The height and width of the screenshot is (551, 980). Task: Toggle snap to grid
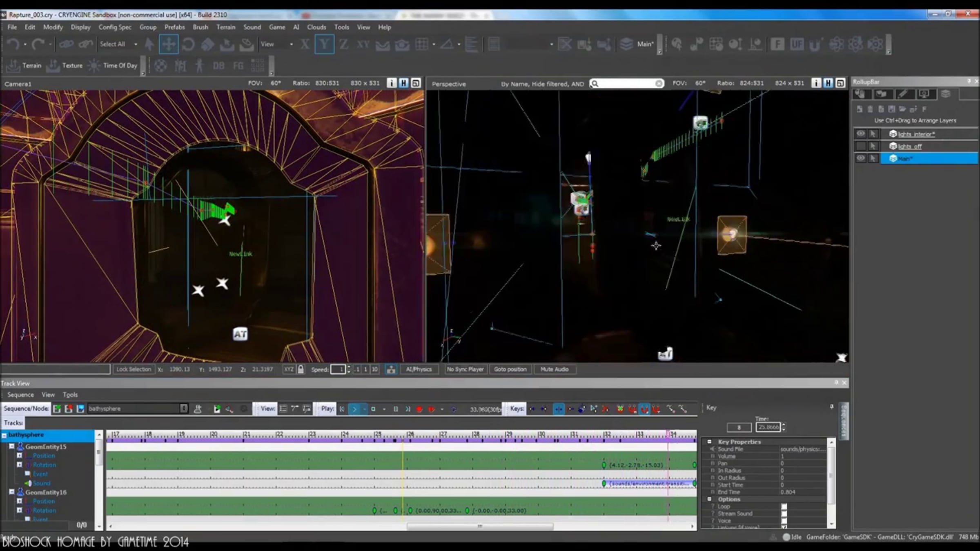(421, 44)
